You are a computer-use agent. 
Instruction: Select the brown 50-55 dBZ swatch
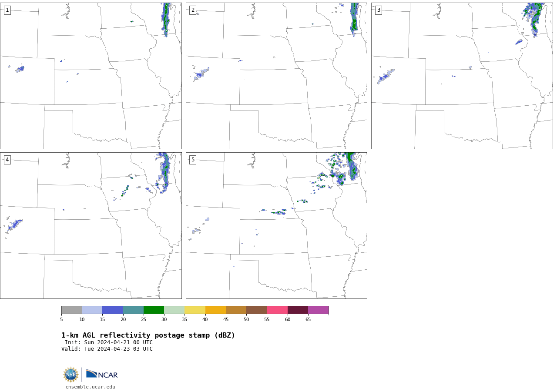257,310
